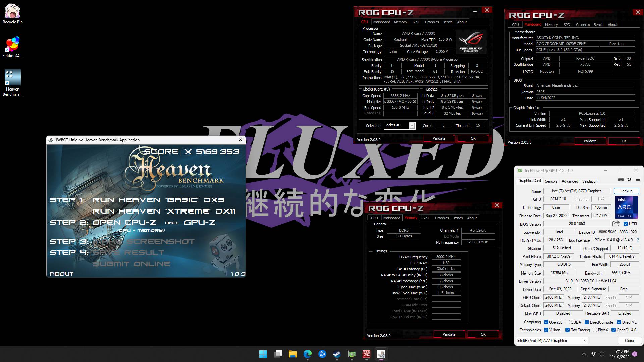This screenshot has height=362, width=644.
Task: Switch to Validation tab in GPU-Z
Action: [x=590, y=181]
